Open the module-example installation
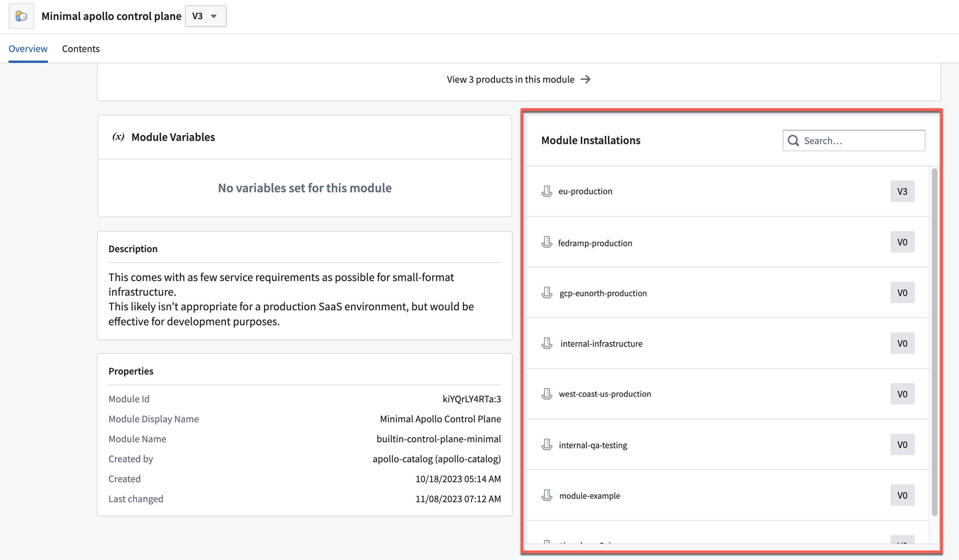Viewport: 959px width, 560px height. (x=727, y=495)
